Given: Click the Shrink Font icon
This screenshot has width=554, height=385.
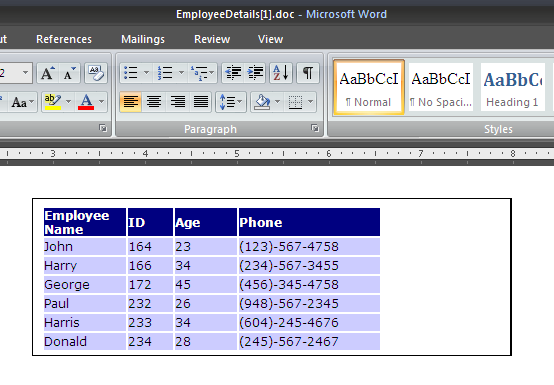Looking at the screenshot, I should [69, 73].
